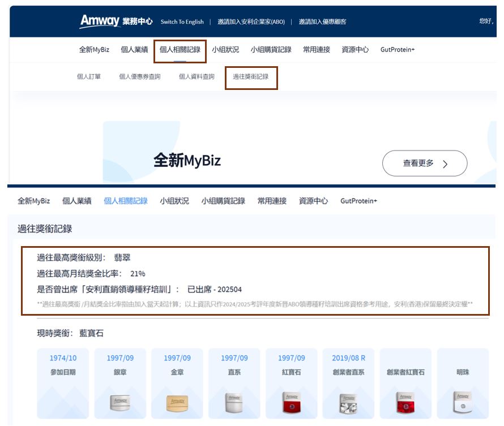Screen dimensions: 504x426
Task: Click the 紅寶石 ruby pin icon
Action: point(292,402)
